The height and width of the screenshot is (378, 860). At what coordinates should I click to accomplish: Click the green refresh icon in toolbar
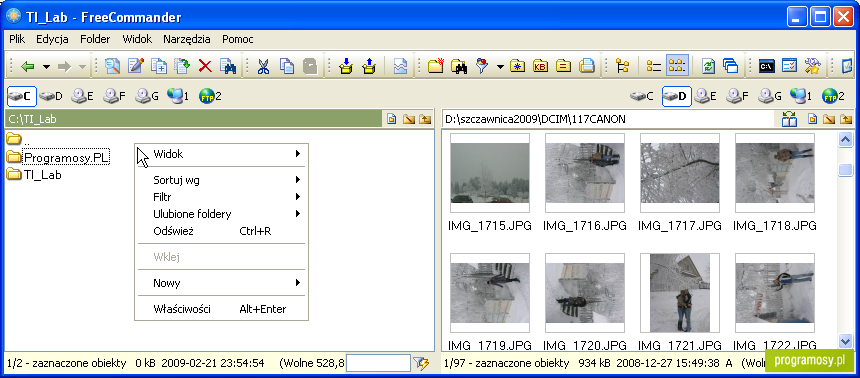709,66
